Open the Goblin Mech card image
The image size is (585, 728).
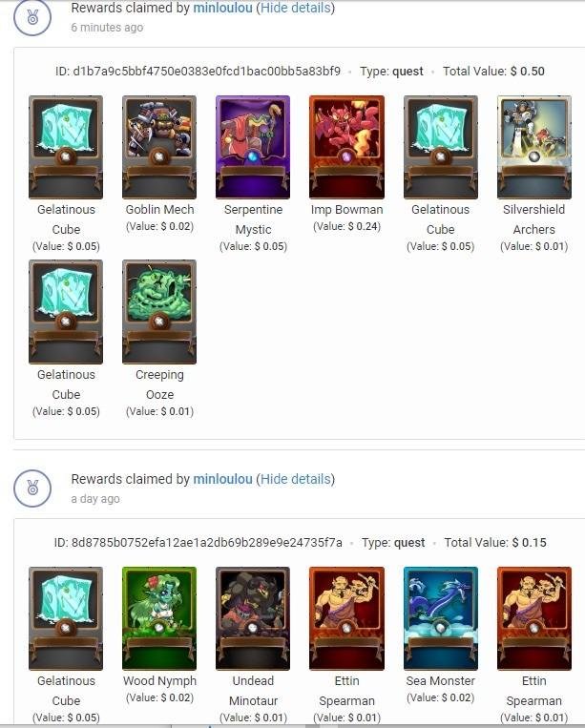click(x=159, y=147)
